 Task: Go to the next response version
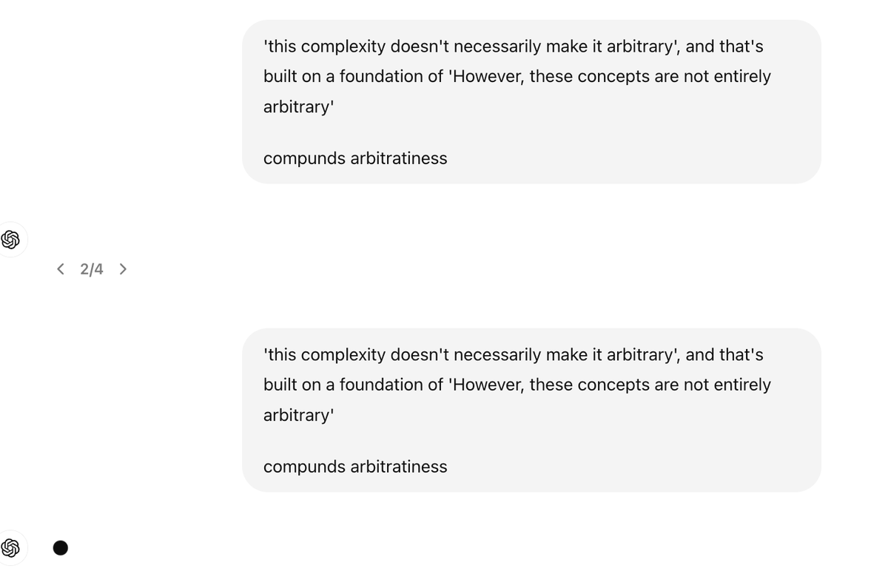click(x=123, y=269)
